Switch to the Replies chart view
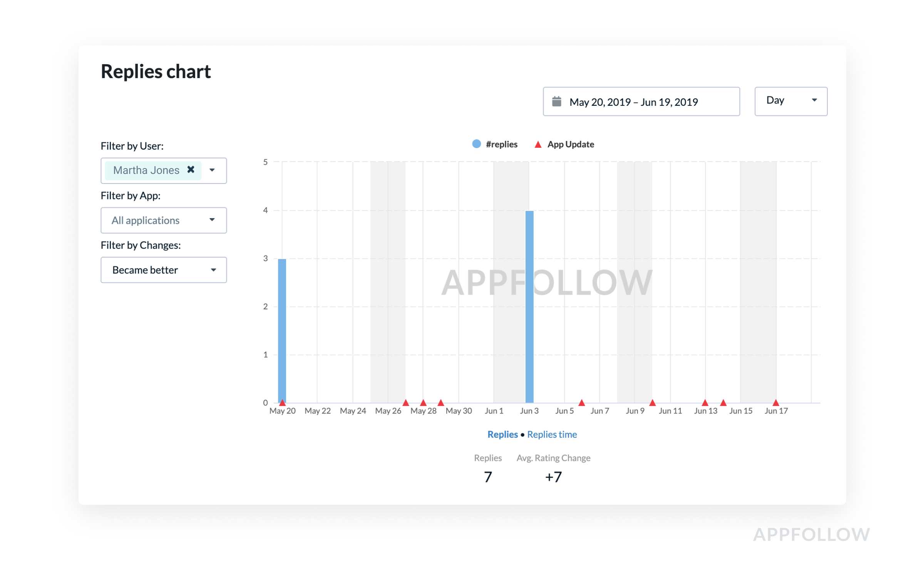924x564 pixels. point(502,434)
